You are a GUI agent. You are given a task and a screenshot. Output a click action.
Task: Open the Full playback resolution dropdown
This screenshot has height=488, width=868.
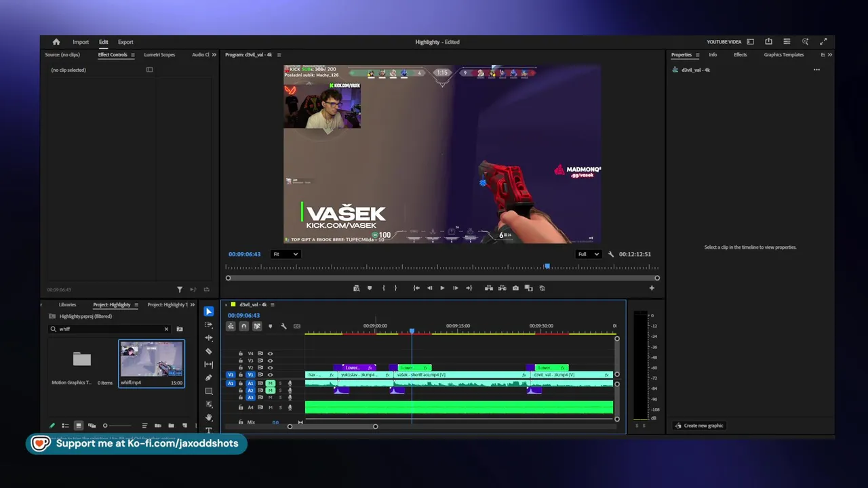tap(588, 254)
